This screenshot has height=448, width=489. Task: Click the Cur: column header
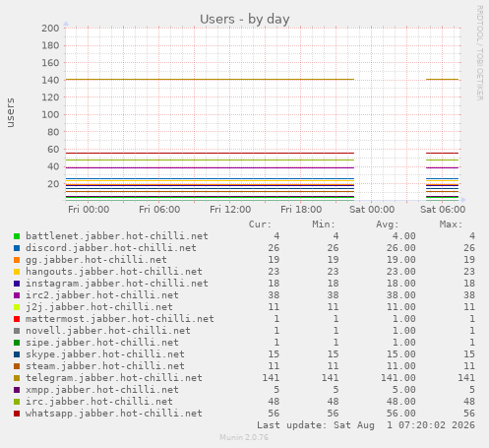tap(260, 224)
